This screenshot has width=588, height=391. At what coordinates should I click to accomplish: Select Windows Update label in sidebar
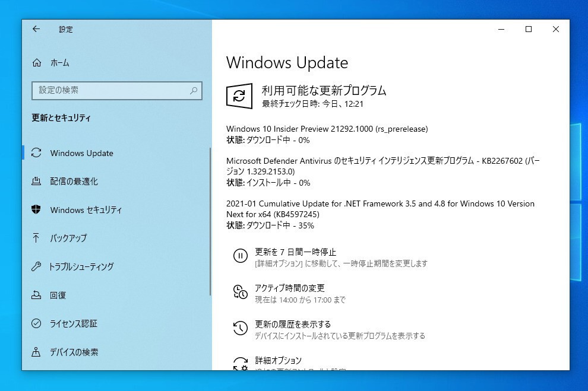point(82,153)
